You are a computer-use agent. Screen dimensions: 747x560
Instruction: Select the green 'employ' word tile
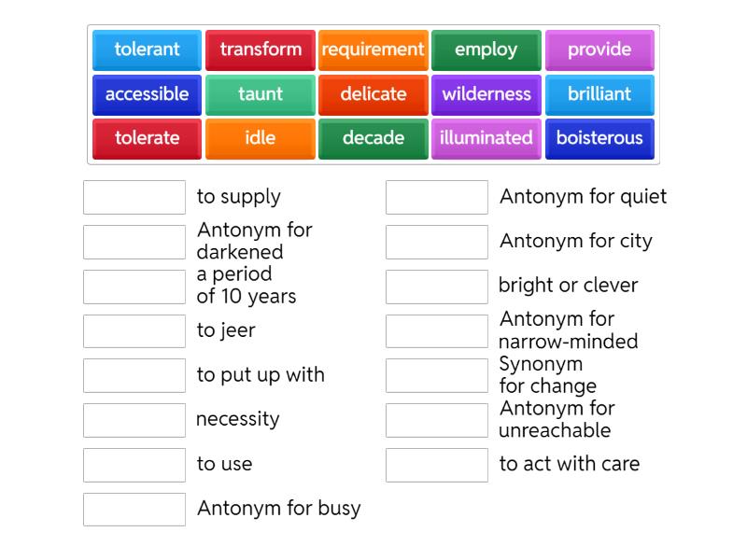point(486,50)
